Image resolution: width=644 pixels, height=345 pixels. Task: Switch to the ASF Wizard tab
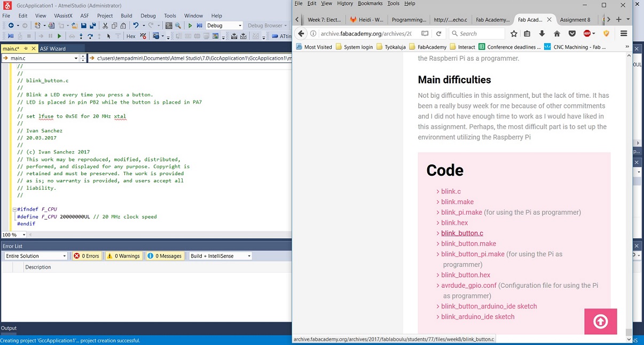[52, 49]
